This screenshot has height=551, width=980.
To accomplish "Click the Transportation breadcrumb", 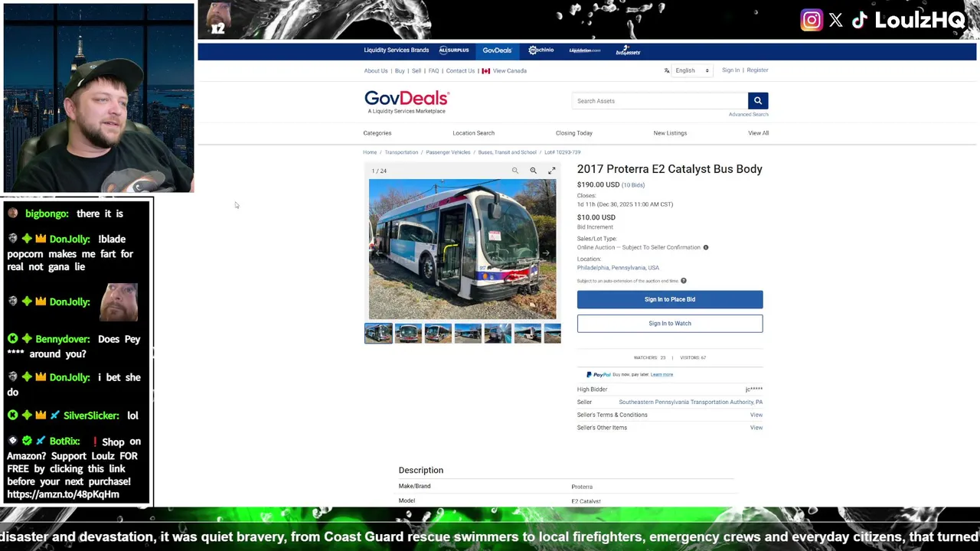I will (401, 152).
